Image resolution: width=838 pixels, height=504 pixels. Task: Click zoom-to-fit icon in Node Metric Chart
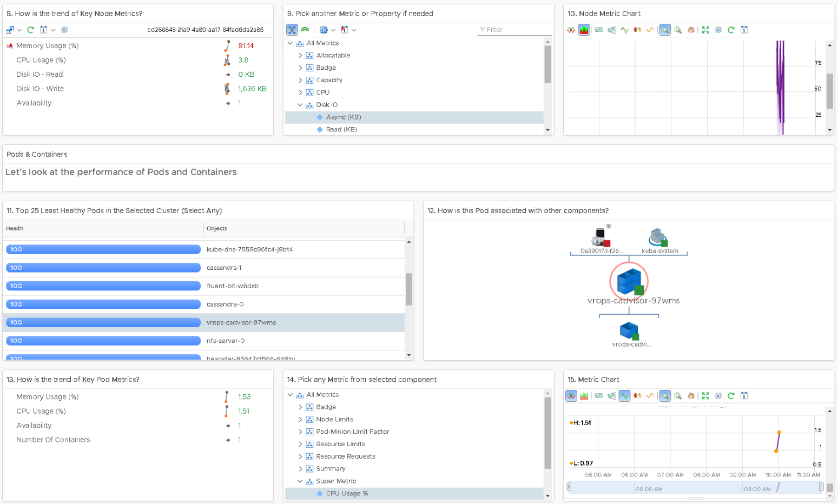[x=705, y=30]
